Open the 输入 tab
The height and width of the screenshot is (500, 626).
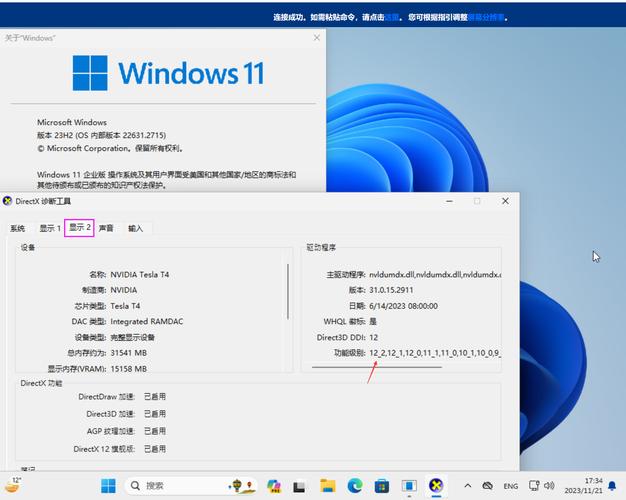(135, 228)
